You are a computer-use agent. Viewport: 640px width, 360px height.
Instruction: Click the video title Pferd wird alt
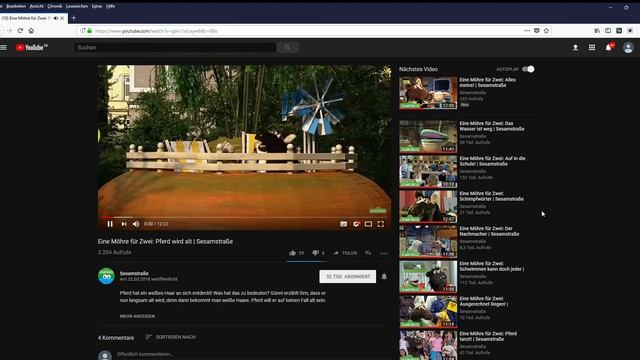click(165, 241)
